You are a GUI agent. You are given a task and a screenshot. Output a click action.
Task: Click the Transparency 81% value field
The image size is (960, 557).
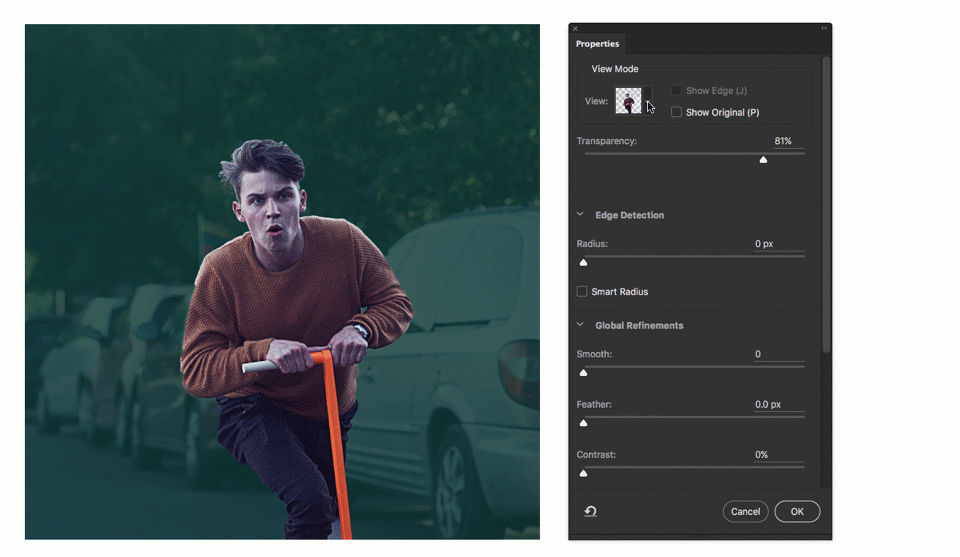coord(787,141)
